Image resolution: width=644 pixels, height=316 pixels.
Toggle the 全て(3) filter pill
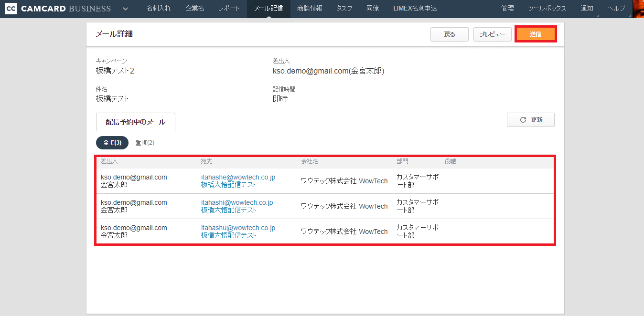(112, 143)
